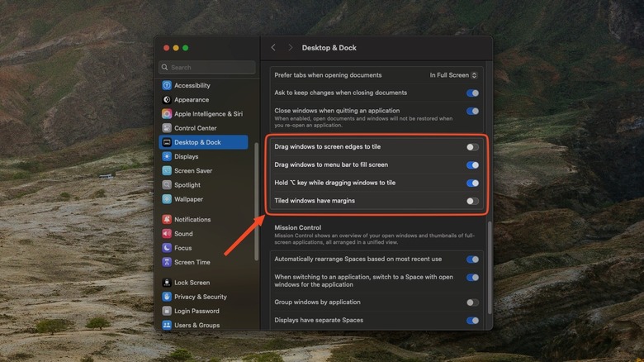Open Apple Intelligence & Siri icon
Screen dimensions: 644x362
click(x=167, y=114)
